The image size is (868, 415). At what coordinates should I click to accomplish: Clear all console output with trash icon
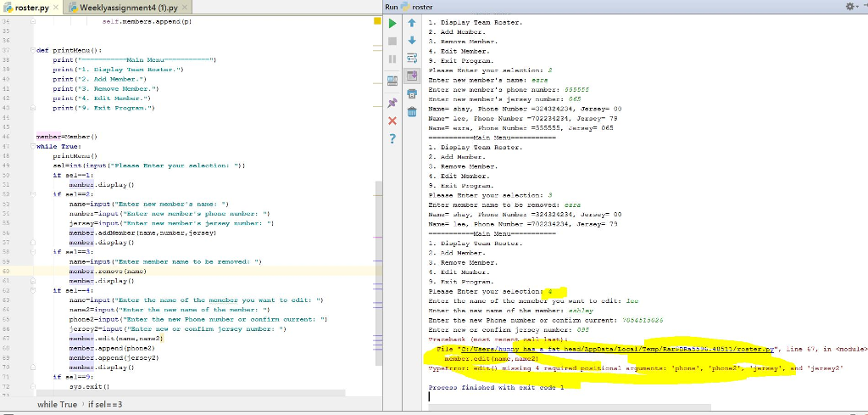(412, 112)
